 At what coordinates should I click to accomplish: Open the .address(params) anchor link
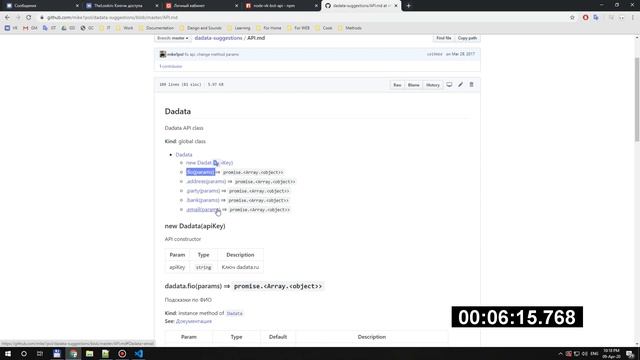coord(206,182)
